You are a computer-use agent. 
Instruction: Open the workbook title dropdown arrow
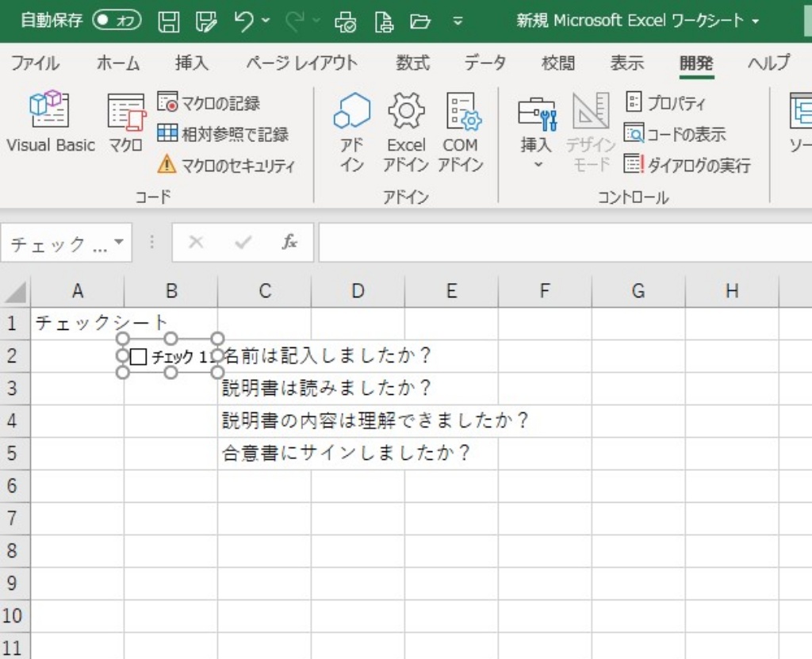pos(756,21)
